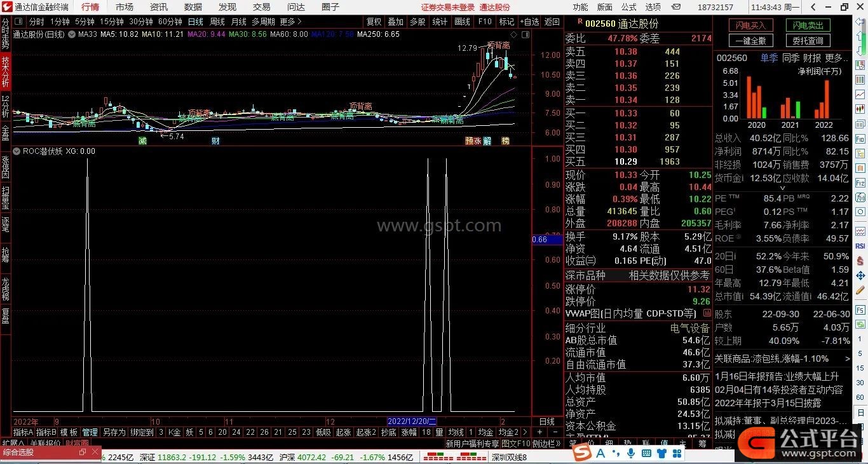The width and height of the screenshot is (868, 464).
Task: Switch to 60-minute period
Action: coord(170,22)
